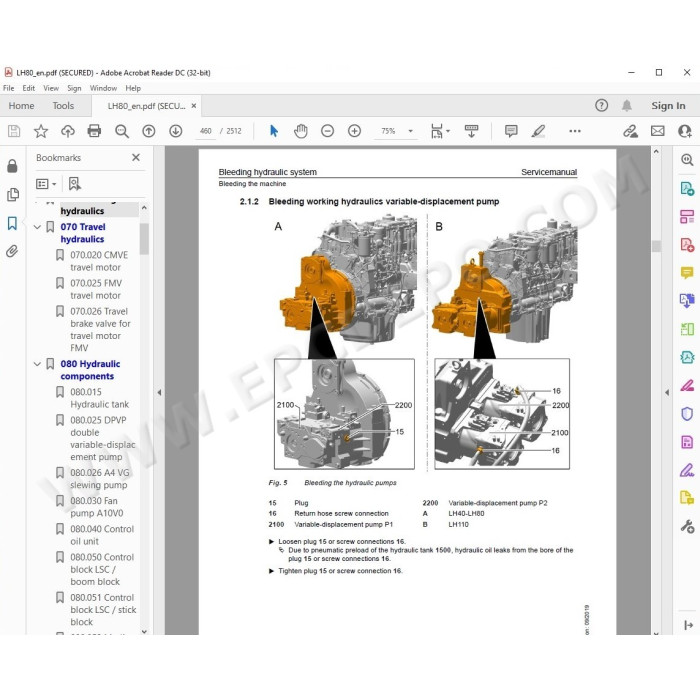
Task: Open 080.015 Hydraulic tank bookmark
Action: (x=99, y=398)
